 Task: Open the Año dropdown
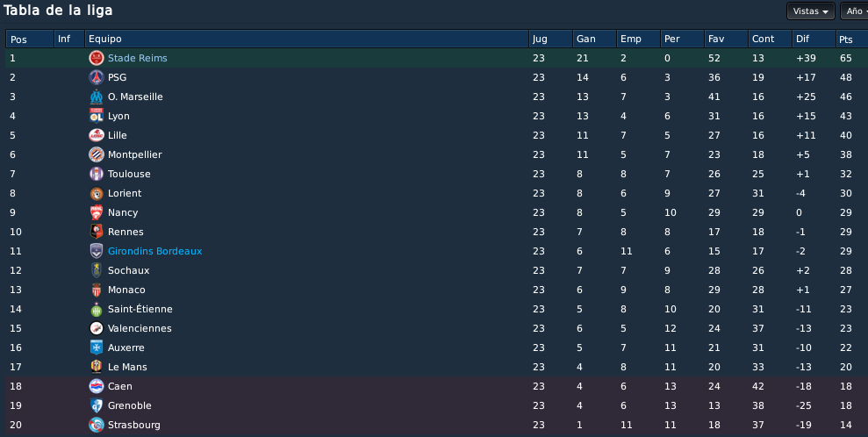click(x=855, y=11)
